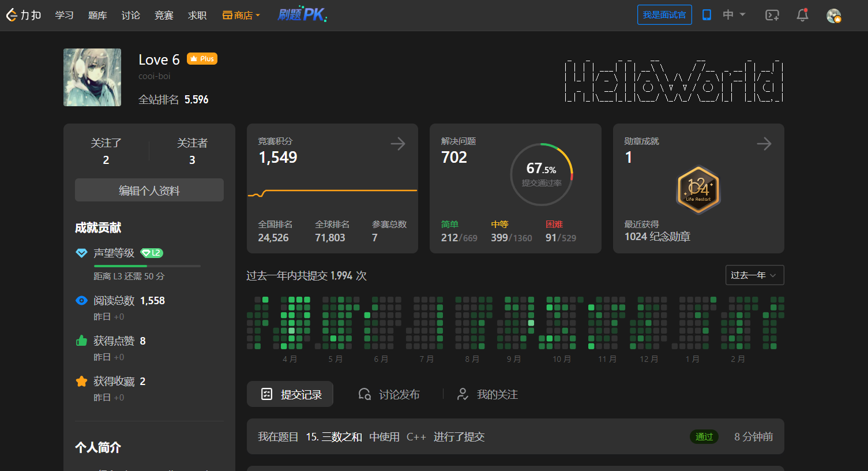This screenshot has height=471, width=868.
Task: Click the 获得点赞 thumbs-up icon
Action: pos(81,341)
